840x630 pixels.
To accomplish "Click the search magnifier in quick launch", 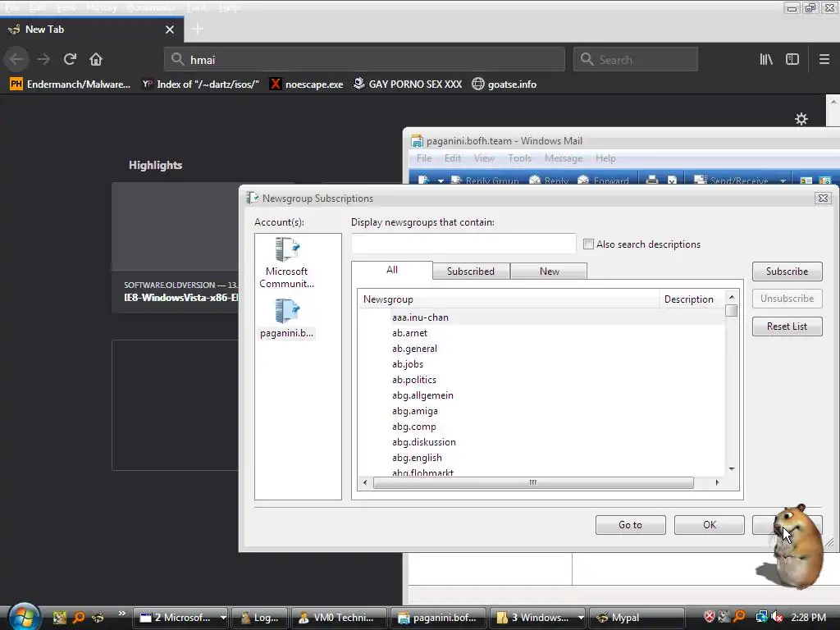I will pos(78,617).
